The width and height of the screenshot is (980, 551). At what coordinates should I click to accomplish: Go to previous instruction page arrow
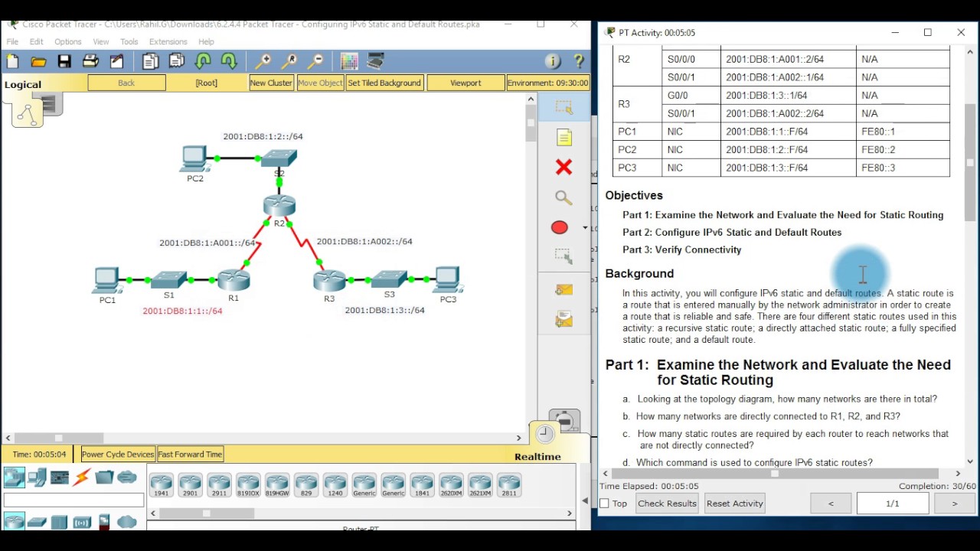point(831,504)
